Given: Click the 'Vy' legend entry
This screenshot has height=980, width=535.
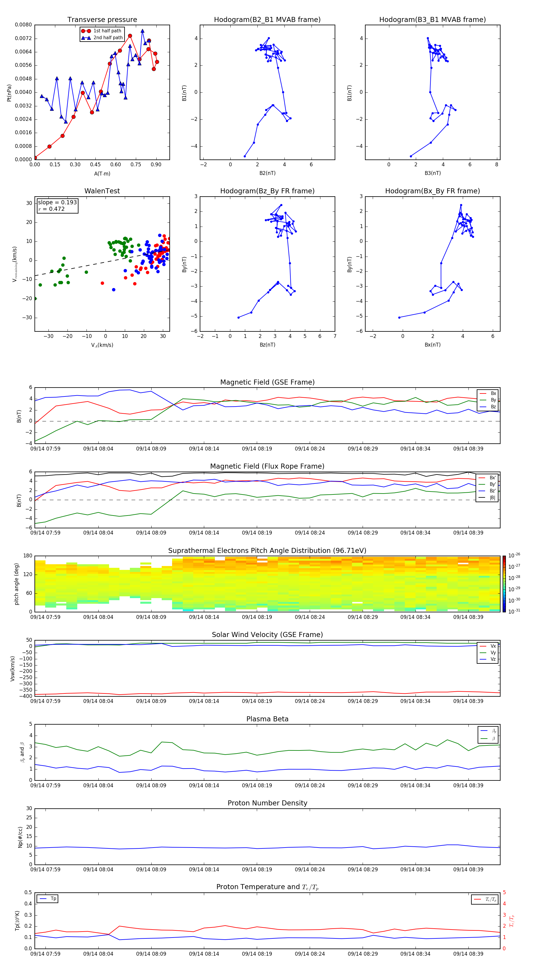Looking at the screenshot, I should 488,652.
